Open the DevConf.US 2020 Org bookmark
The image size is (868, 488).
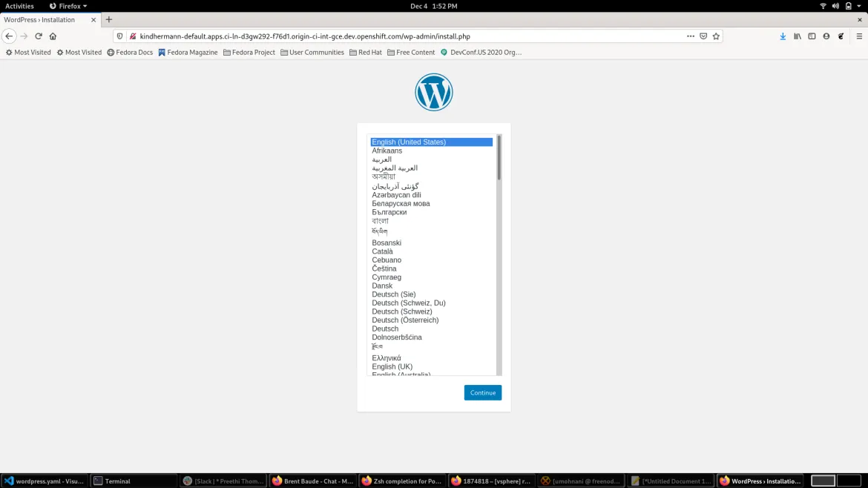click(481, 52)
